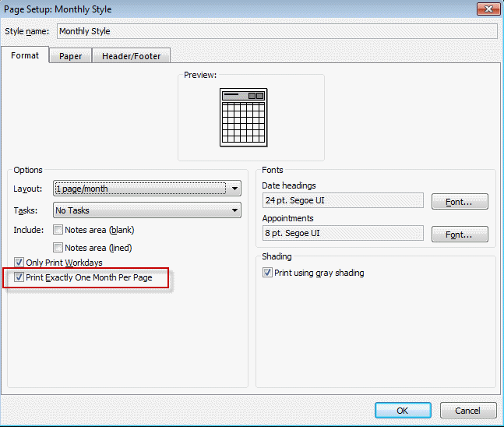Uncheck Print Exactly One Month Per Page
The width and height of the screenshot is (504, 427).
19,277
